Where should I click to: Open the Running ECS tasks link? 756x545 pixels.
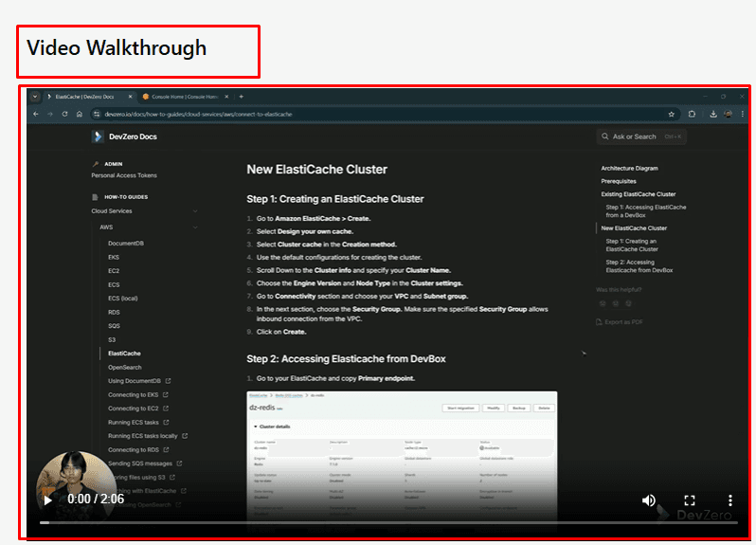138,423
